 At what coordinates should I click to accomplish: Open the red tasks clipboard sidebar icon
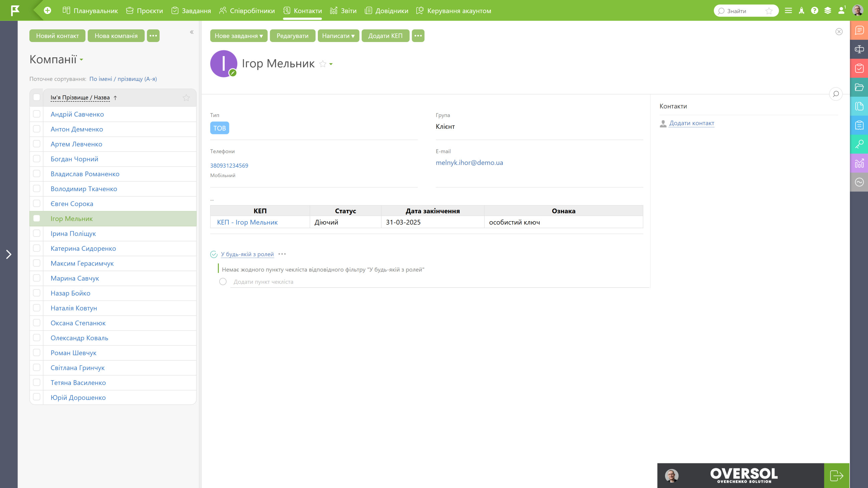[859, 68]
